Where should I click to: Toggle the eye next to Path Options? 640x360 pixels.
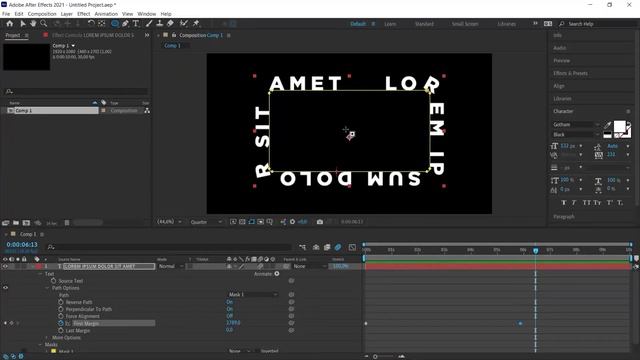5,288
